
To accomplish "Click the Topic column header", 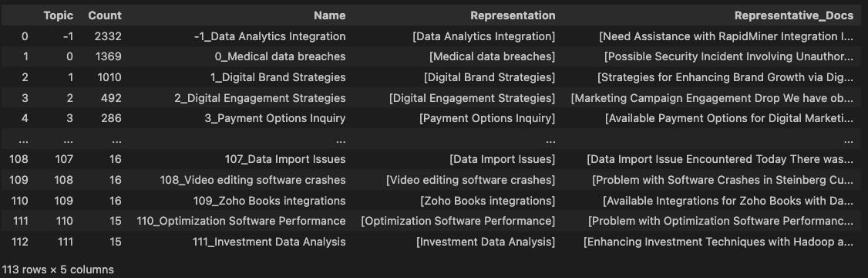I will coord(58,15).
